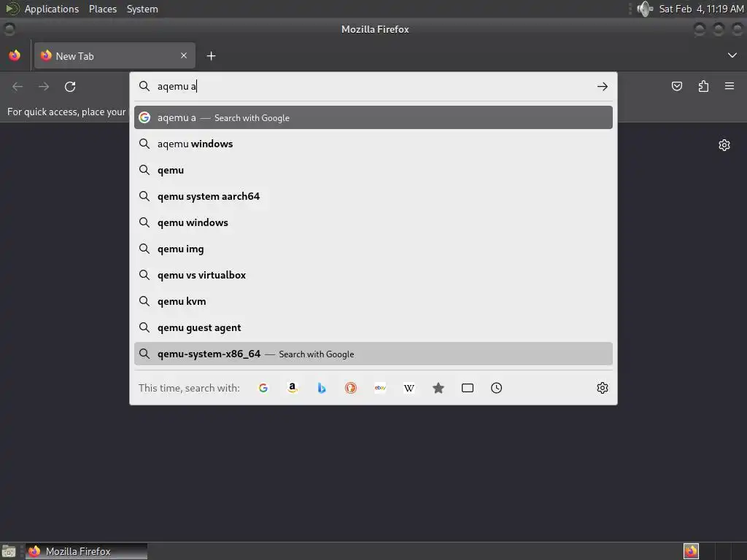This screenshot has width=747, height=560.
Task: Select 'aqemu a — Search with Google' suggestion
Action: point(373,117)
